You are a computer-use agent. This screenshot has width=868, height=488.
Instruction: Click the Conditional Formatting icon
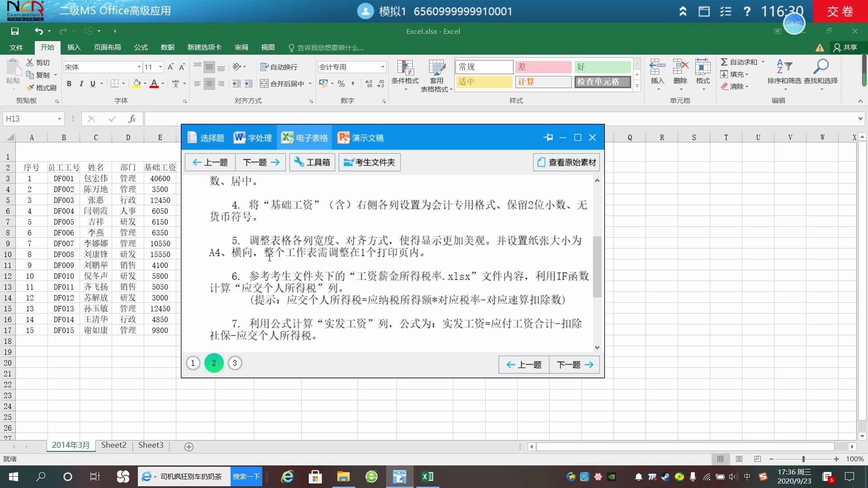coord(405,68)
